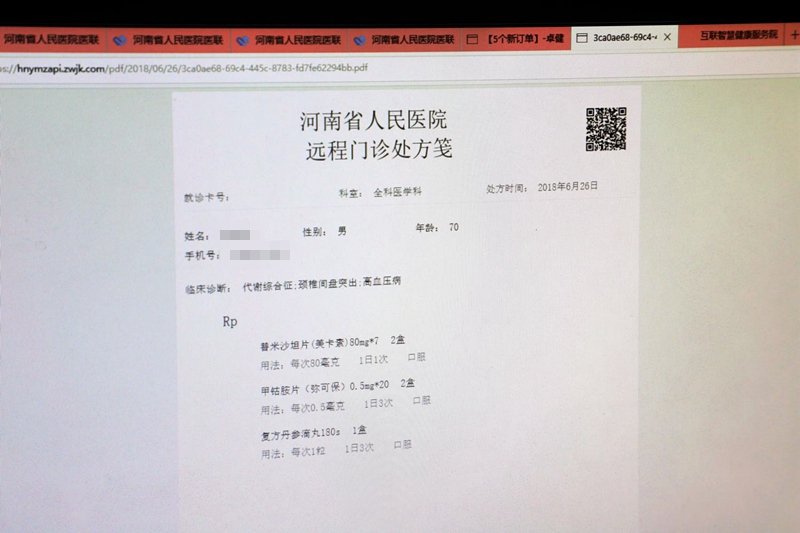Screen dimensions: 800x533
Task: Click the 处方时间 label
Action: tap(507, 189)
